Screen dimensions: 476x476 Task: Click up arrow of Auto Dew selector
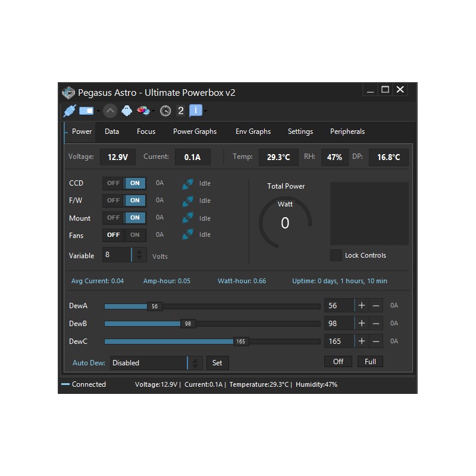pyautogui.click(x=195, y=361)
